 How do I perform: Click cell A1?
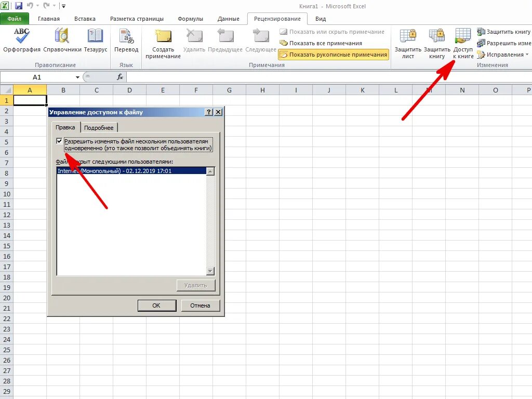(30, 100)
